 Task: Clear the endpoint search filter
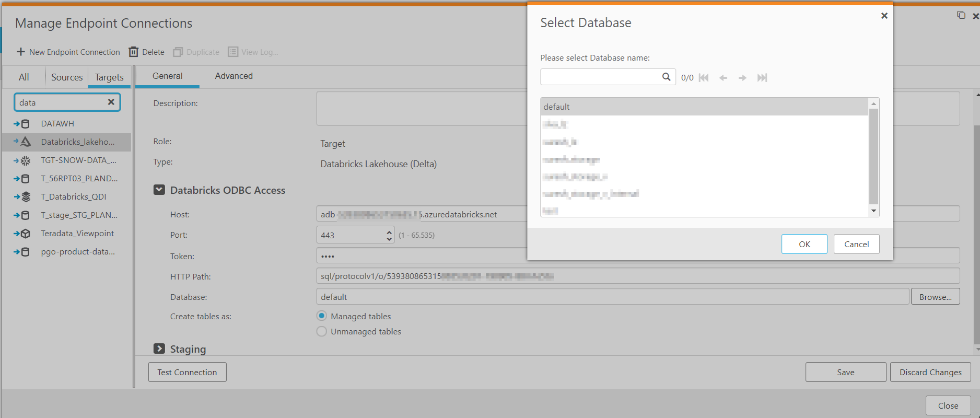pyautogui.click(x=111, y=102)
